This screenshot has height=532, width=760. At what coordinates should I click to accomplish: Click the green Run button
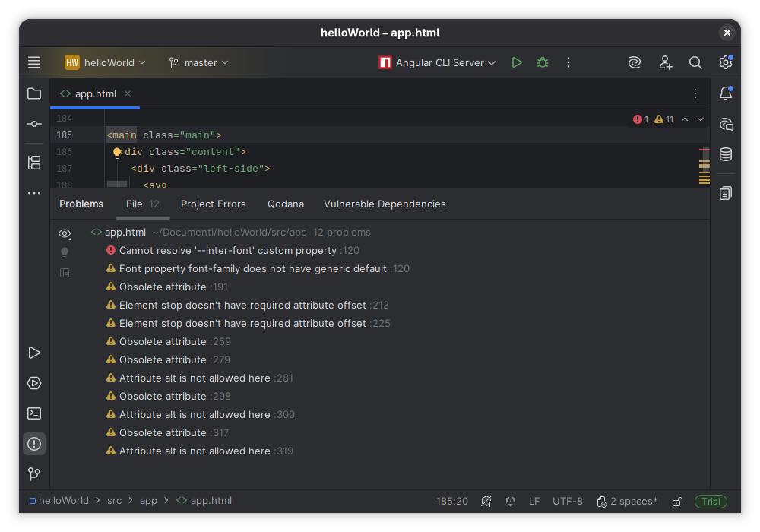517,62
